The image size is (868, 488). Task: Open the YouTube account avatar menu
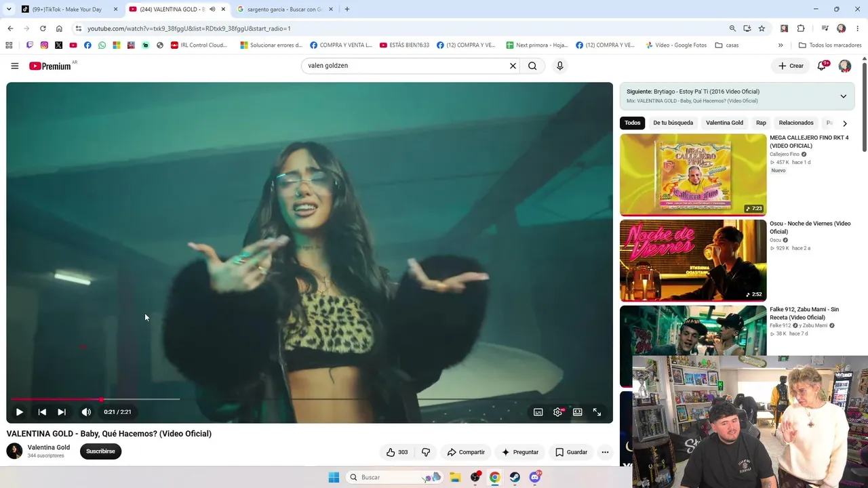845,66
